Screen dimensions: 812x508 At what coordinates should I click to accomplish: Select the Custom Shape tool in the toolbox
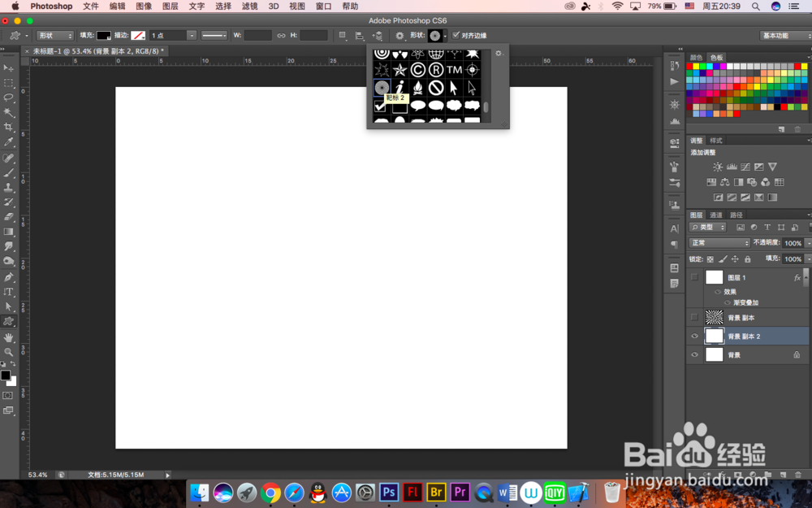click(x=8, y=321)
